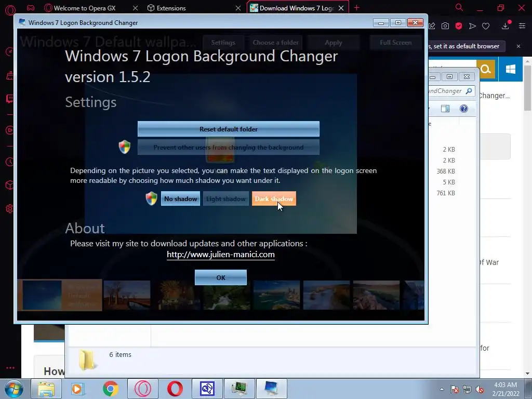
Task: Launch Windows Media Player from taskbar
Action: tap(77, 389)
